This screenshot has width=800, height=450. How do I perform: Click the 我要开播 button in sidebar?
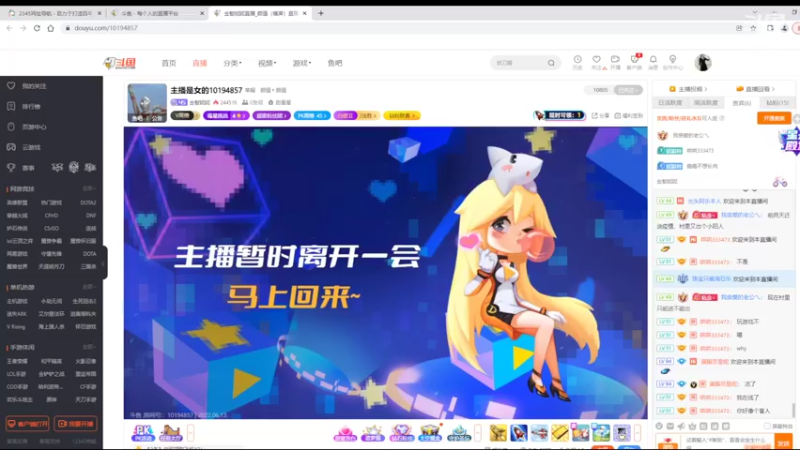coord(76,424)
